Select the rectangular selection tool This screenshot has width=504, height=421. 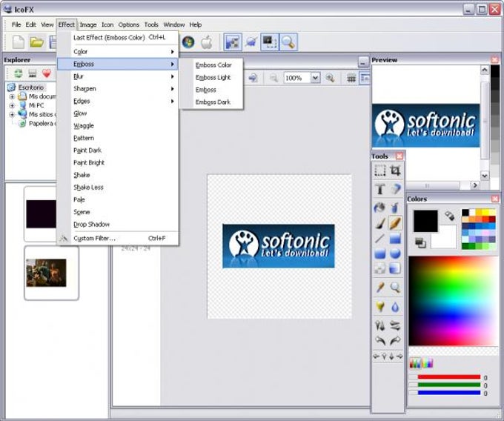point(380,170)
